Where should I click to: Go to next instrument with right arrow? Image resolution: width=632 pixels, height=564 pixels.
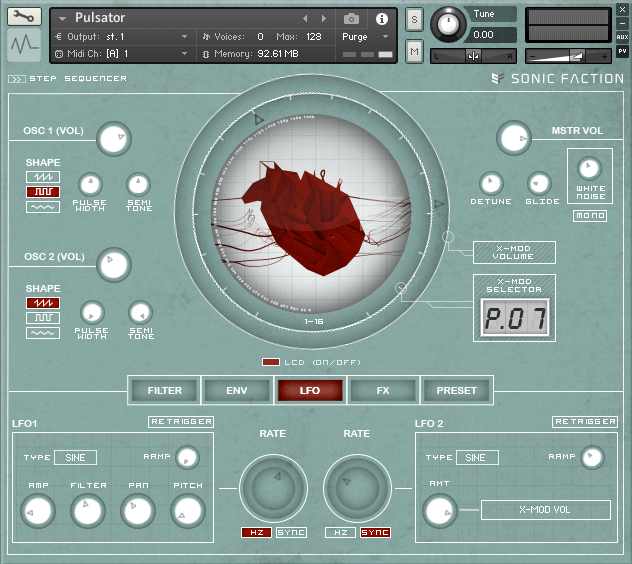click(324, 19)
